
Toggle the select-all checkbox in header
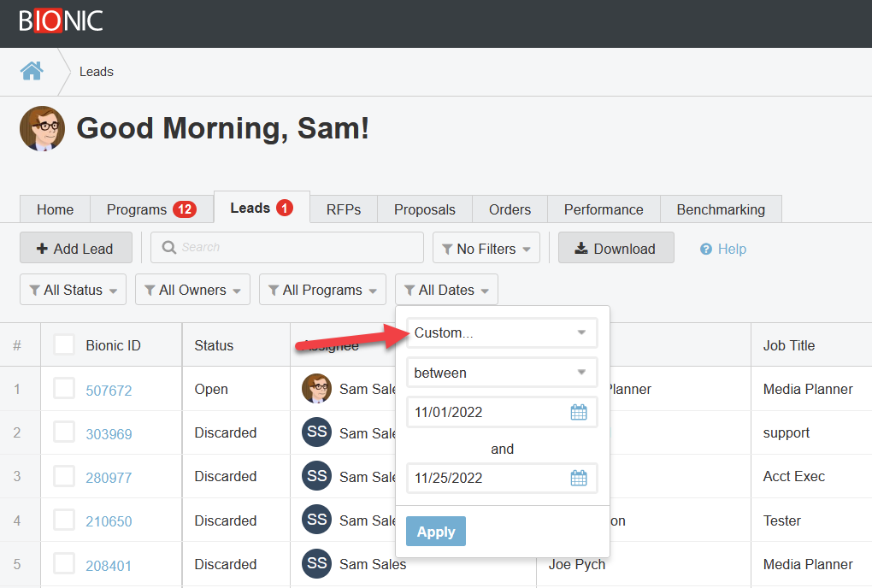pyautogui.click(x=64, y=344)
